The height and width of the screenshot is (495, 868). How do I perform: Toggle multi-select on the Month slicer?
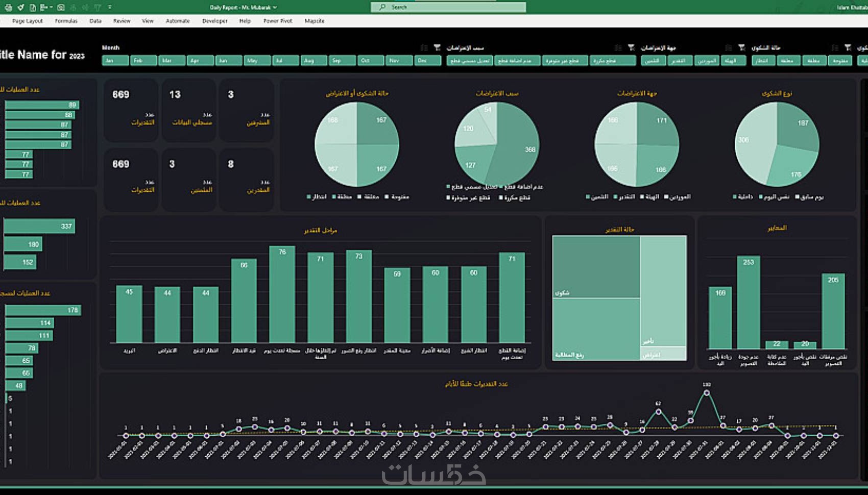point(424,47)
